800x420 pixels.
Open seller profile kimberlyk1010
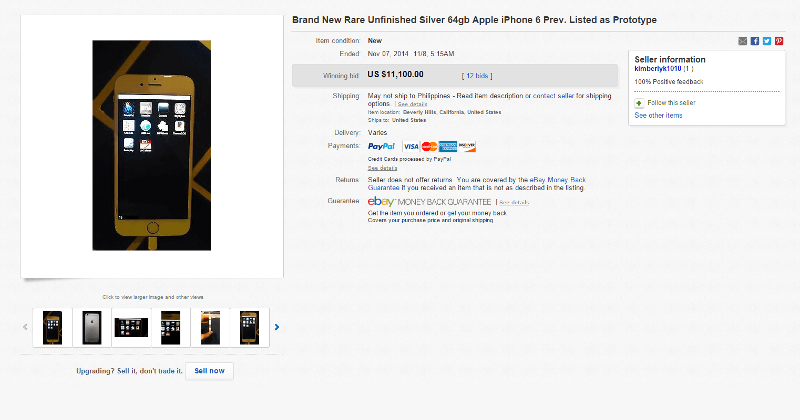657,68
